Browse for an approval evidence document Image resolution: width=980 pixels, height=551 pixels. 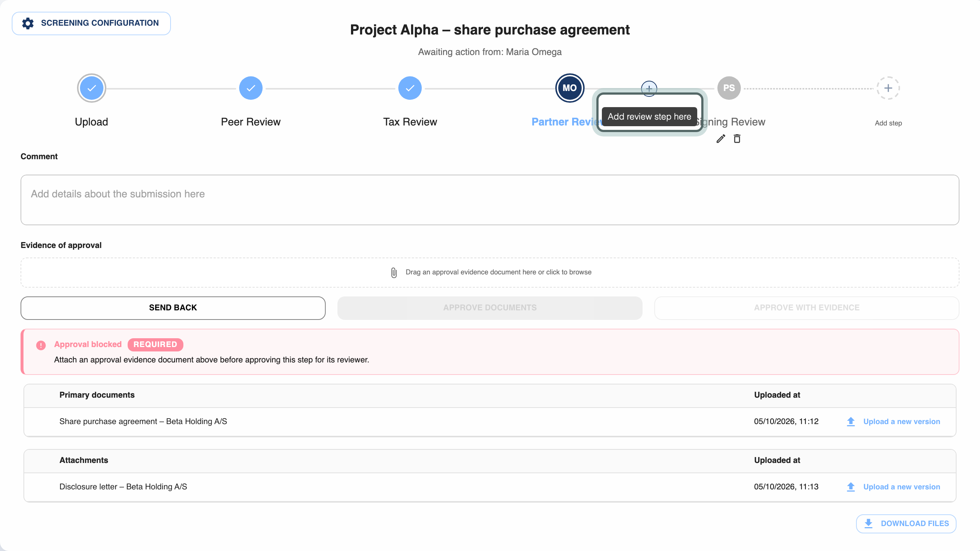click(490, 273)
